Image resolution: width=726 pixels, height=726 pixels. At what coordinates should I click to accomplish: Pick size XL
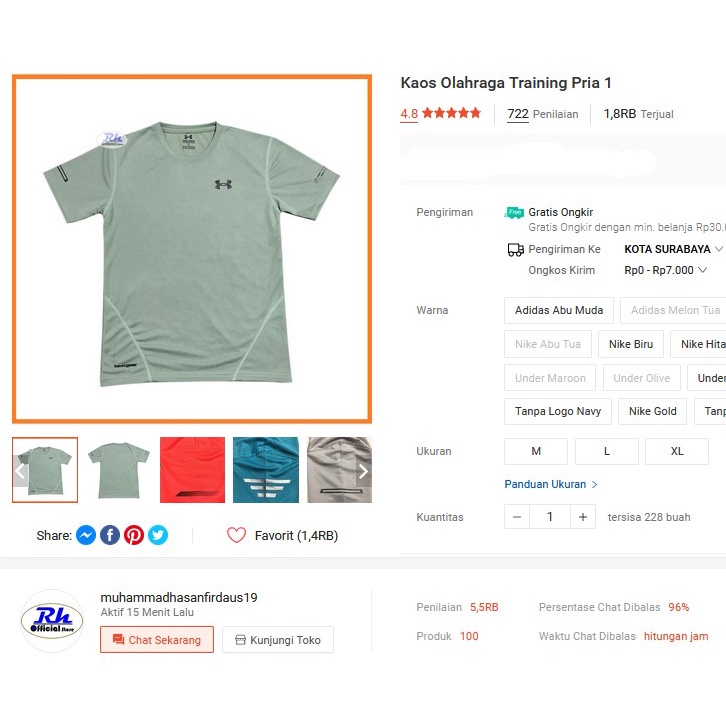(677, 451)
